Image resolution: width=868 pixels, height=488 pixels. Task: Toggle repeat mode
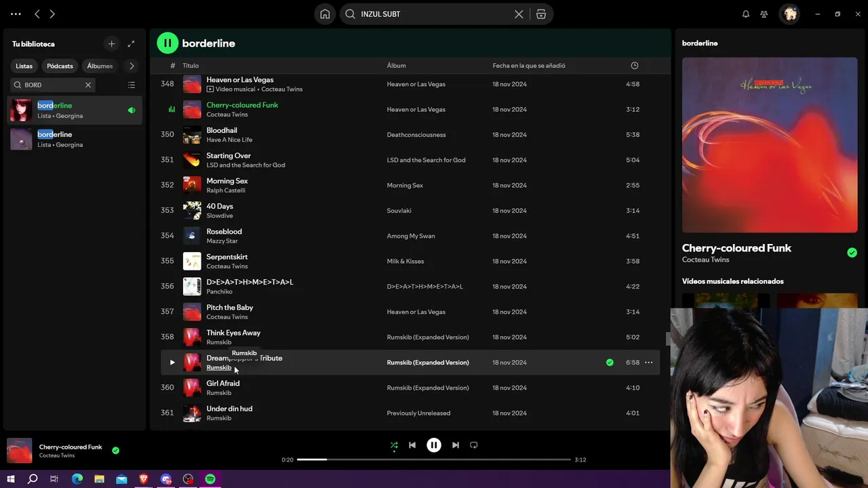tap(474, 445)
